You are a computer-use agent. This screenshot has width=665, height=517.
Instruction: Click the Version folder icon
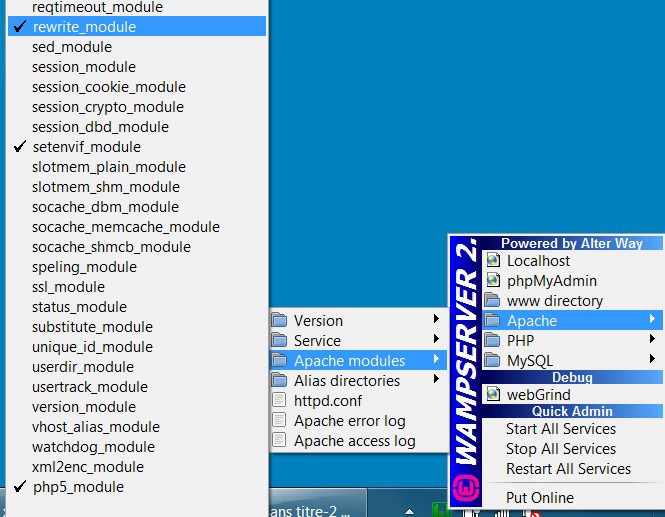[x=279, y=320]
